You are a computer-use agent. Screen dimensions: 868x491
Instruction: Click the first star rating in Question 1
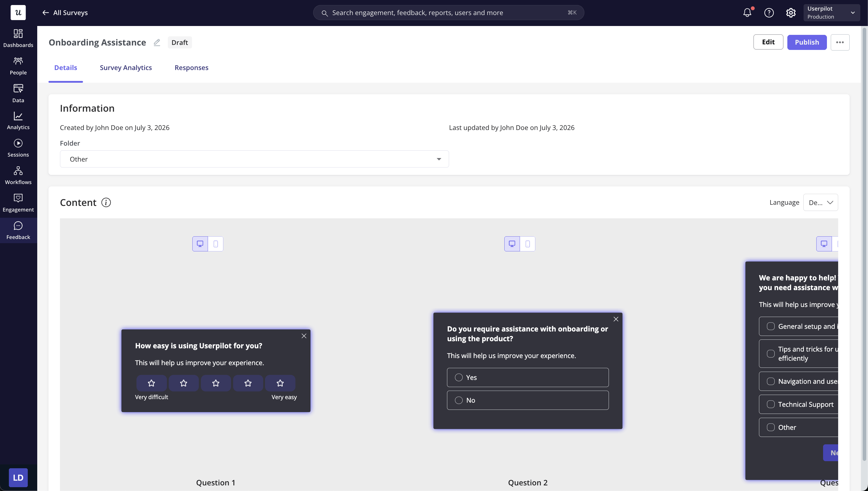click(151, 383)
